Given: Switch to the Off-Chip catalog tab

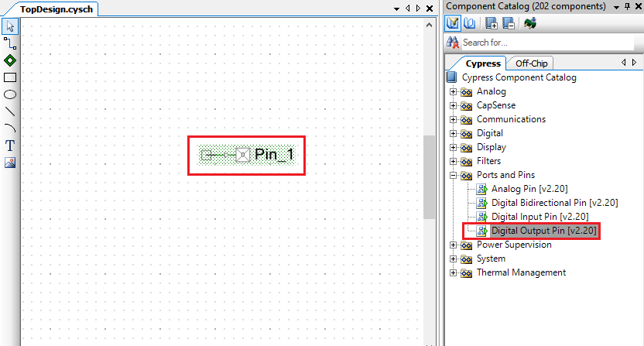Looking at the screenshot, I should (x=532, y=63).
